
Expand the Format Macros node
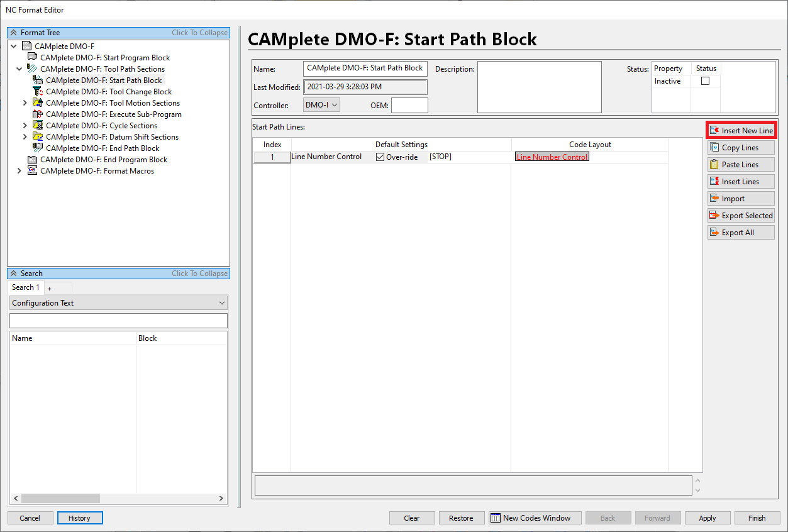[19, 170]
